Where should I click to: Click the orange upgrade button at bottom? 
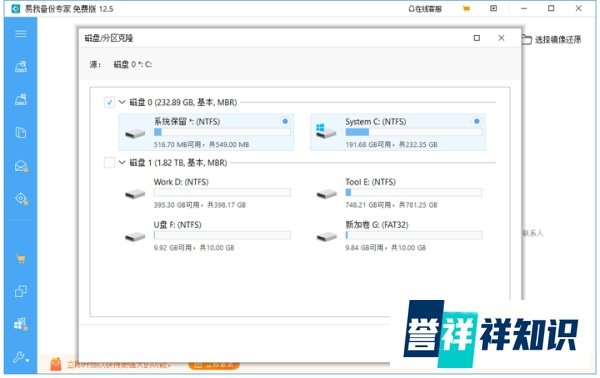(214, 365)
